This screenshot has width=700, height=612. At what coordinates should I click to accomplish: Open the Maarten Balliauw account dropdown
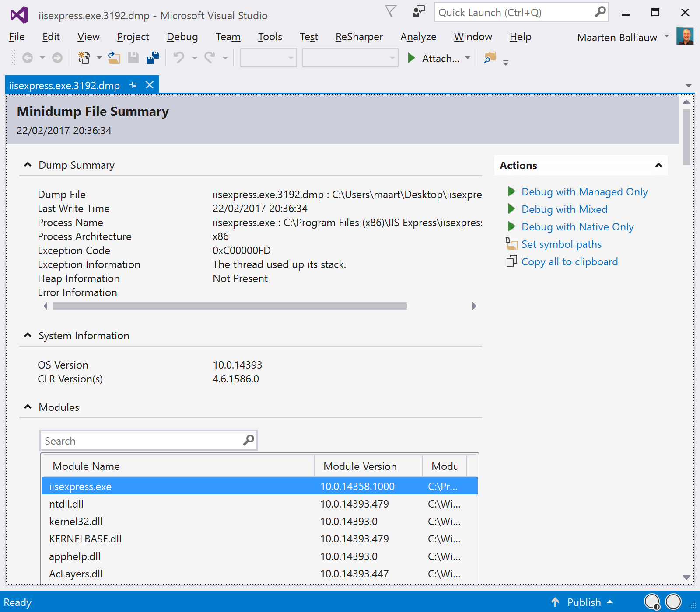point(667,36)
